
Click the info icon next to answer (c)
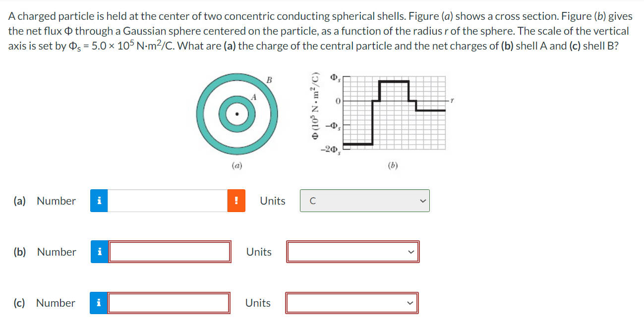99,303
